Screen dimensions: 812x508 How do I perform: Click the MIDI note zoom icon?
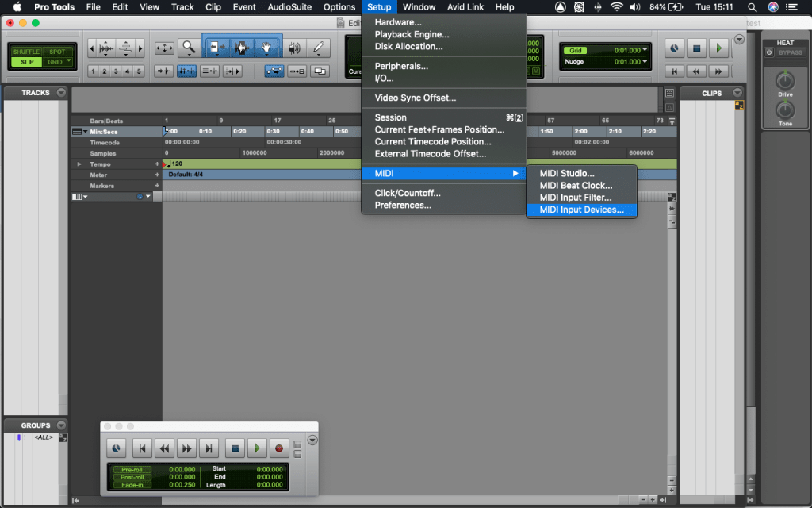click(x=126, y=48)
